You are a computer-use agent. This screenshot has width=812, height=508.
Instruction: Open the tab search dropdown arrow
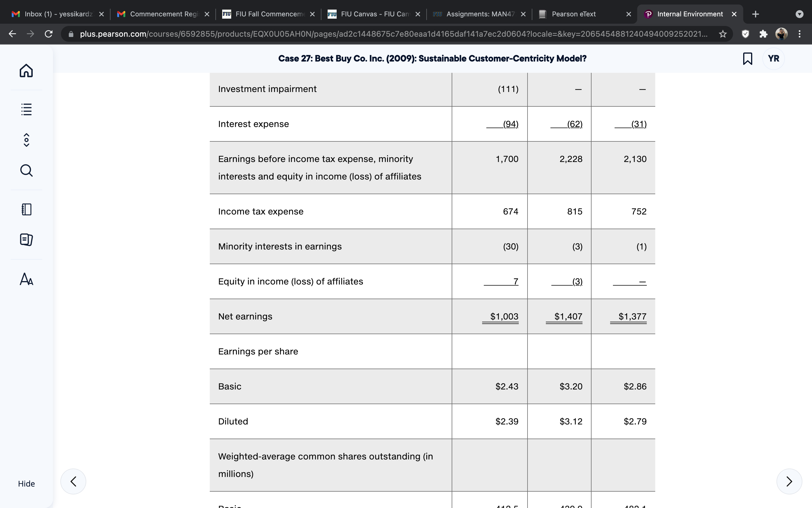click(x=800, y=14)
